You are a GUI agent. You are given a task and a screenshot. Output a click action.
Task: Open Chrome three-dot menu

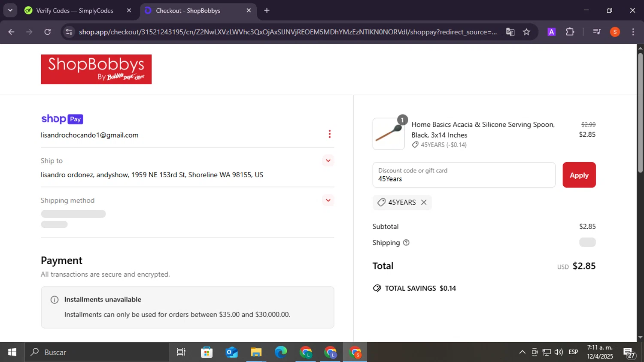pos(633,32)
